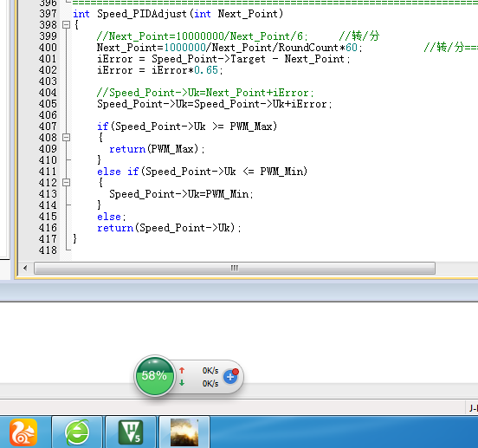
Task: Open the UC Browser taskbar icon
Action: (23, 432)
